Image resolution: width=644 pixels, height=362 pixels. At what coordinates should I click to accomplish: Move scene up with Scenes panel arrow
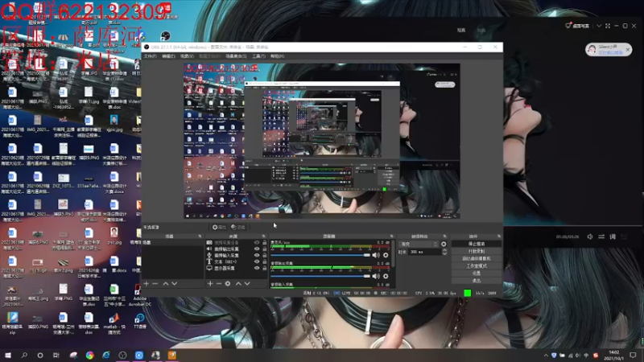click(166, 284)
